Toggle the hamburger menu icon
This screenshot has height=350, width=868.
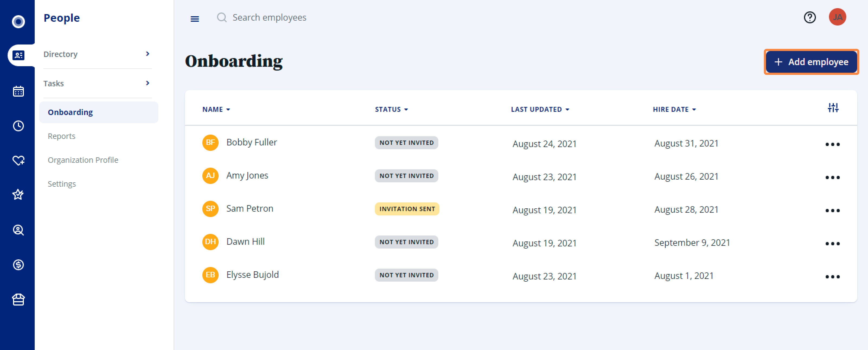tap(194, 19)
